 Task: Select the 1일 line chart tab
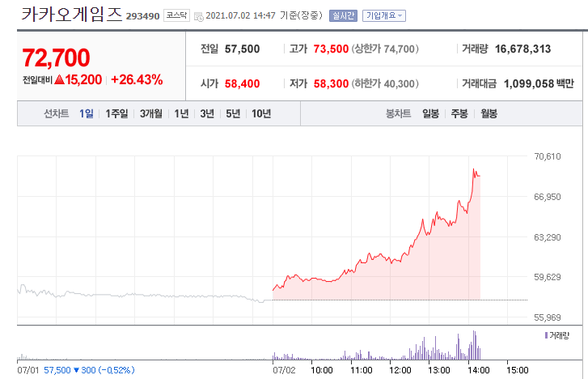point(87,113)
